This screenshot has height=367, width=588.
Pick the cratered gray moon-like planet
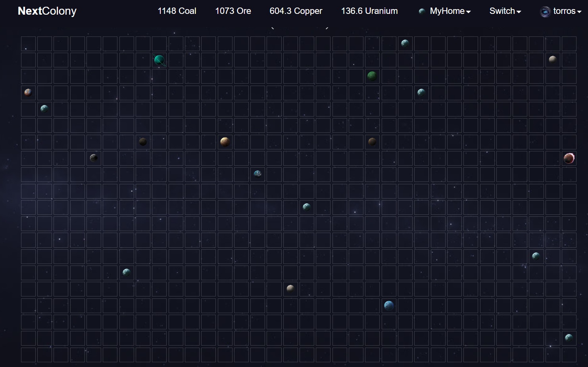click(x=94, y=158)
